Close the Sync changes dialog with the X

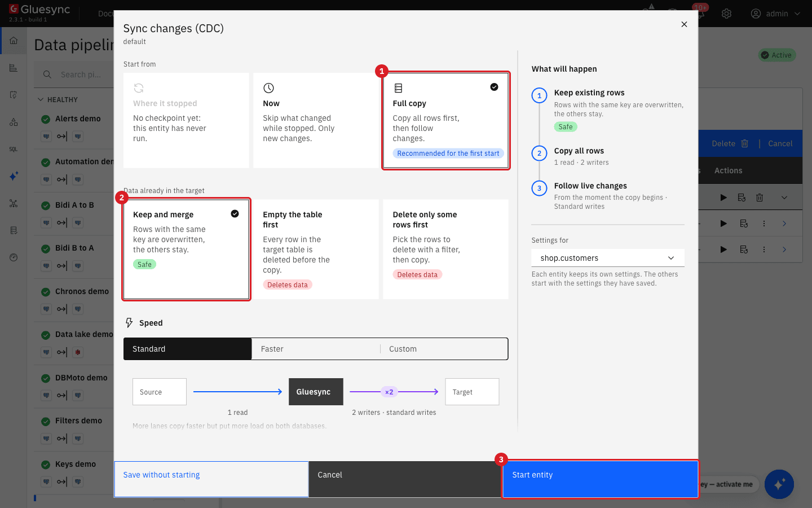684,24
